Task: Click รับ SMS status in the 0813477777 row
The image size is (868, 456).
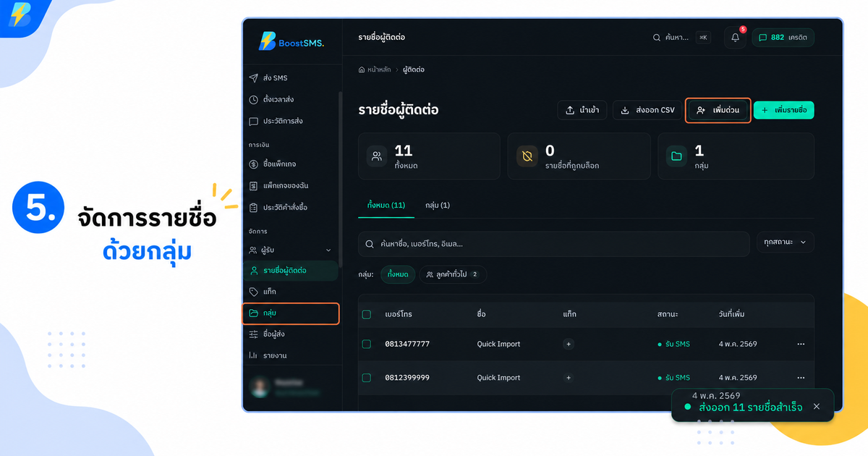Action: 673,344
